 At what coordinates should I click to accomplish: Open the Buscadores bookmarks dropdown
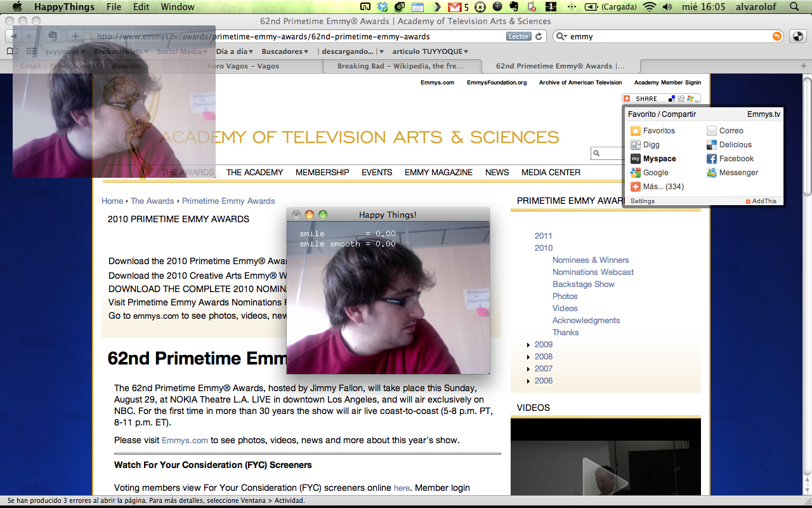click(x=285, y=51)
